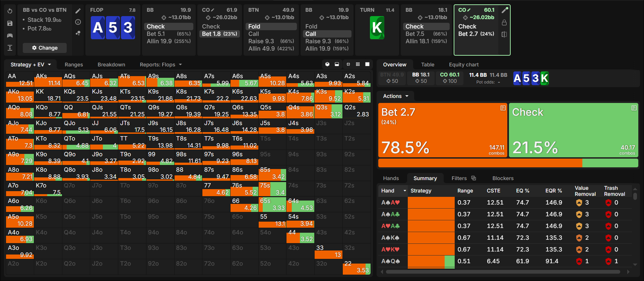Click the Change settings button
The height and width of the screenshot is (281, 644).
[x=45, y=48]
